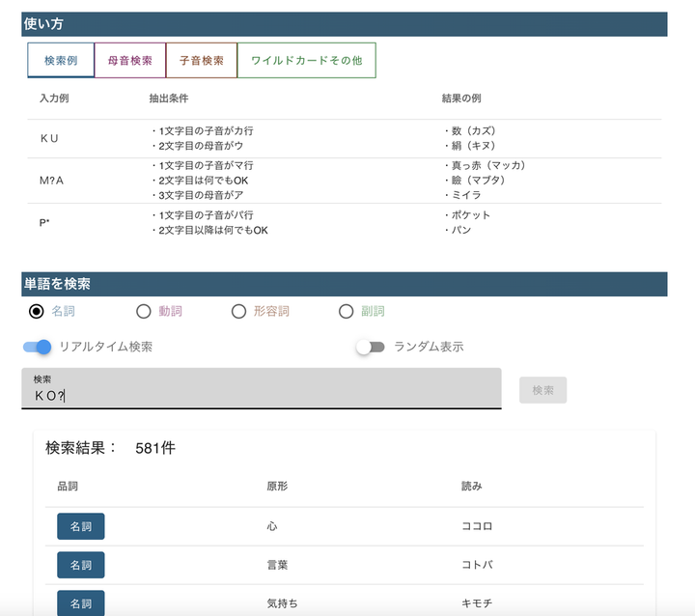This screenshot has height=616, width=695.
Task: Choose the 副詞 radio option
Action: click(347, 311)
